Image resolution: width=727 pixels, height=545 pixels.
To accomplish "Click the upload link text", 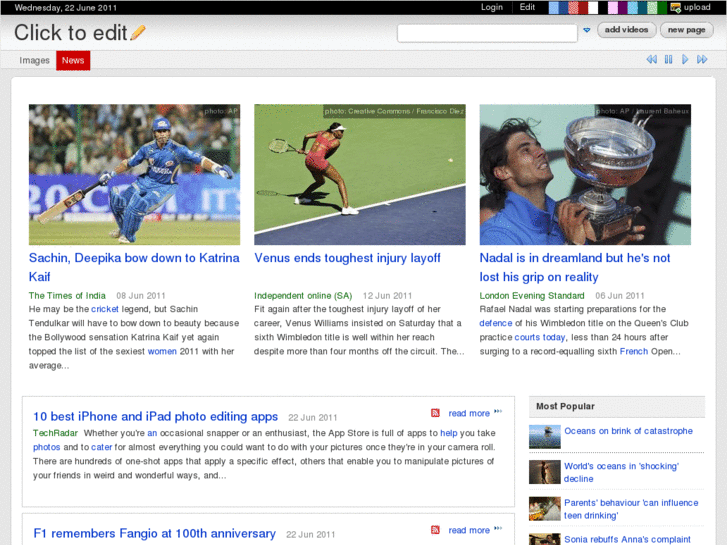I will 697,7.
